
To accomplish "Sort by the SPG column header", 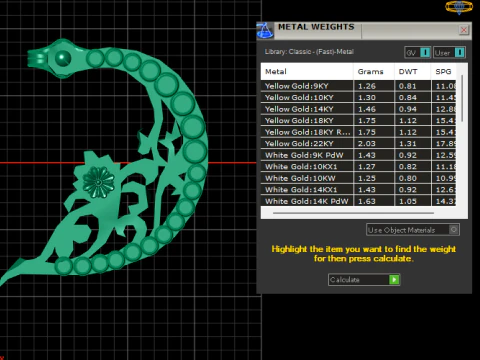I will tap(444, 71).
